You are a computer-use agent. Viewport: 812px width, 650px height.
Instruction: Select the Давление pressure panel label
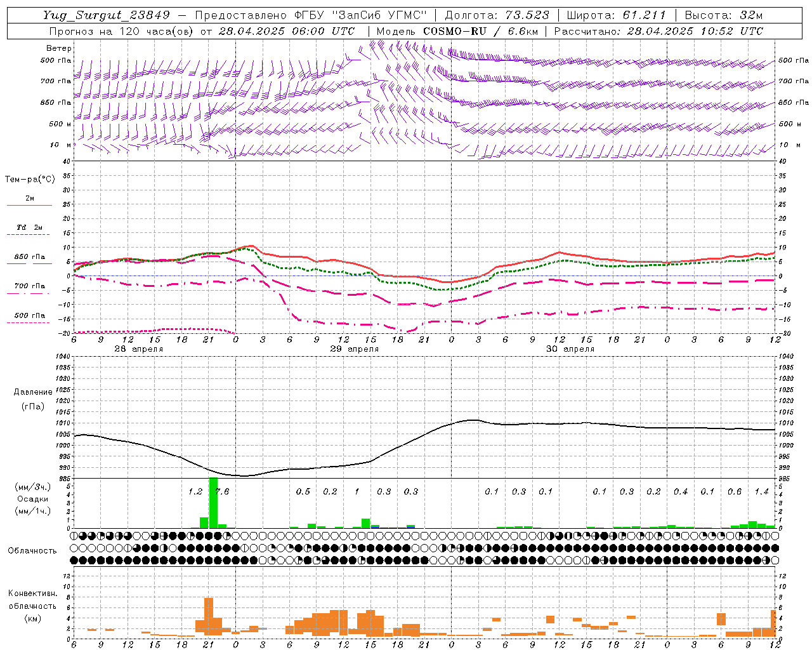tap(33, 392)
